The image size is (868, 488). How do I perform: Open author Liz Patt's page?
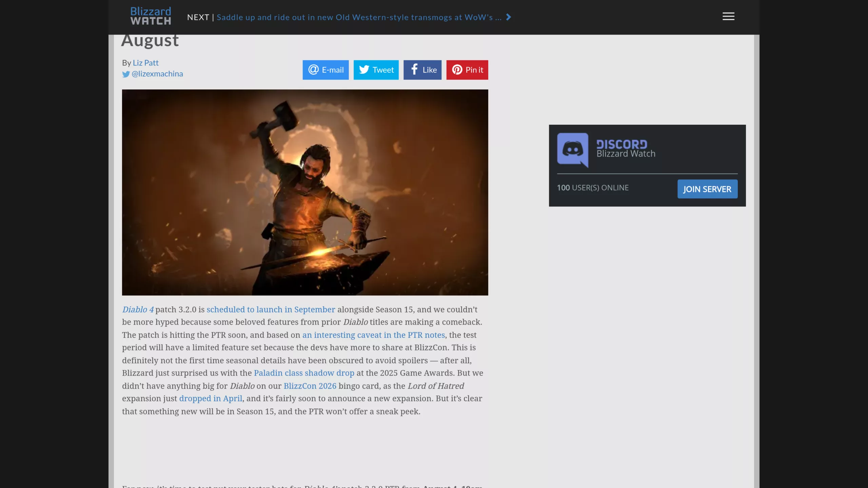click(145, 63)
